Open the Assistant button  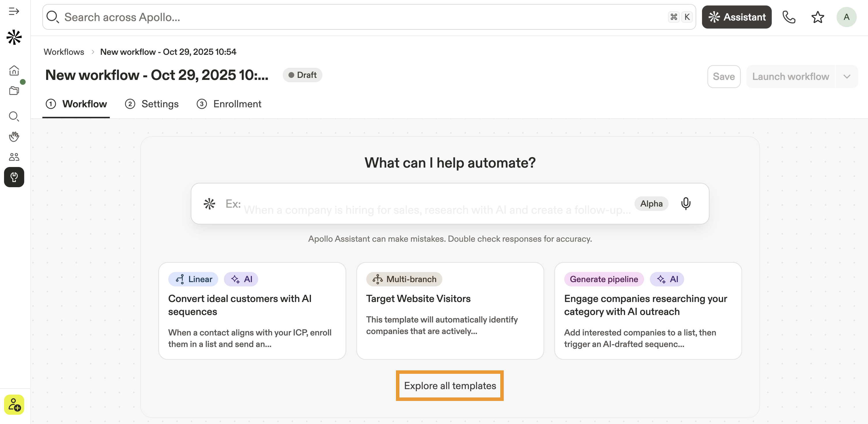(736, 17)
